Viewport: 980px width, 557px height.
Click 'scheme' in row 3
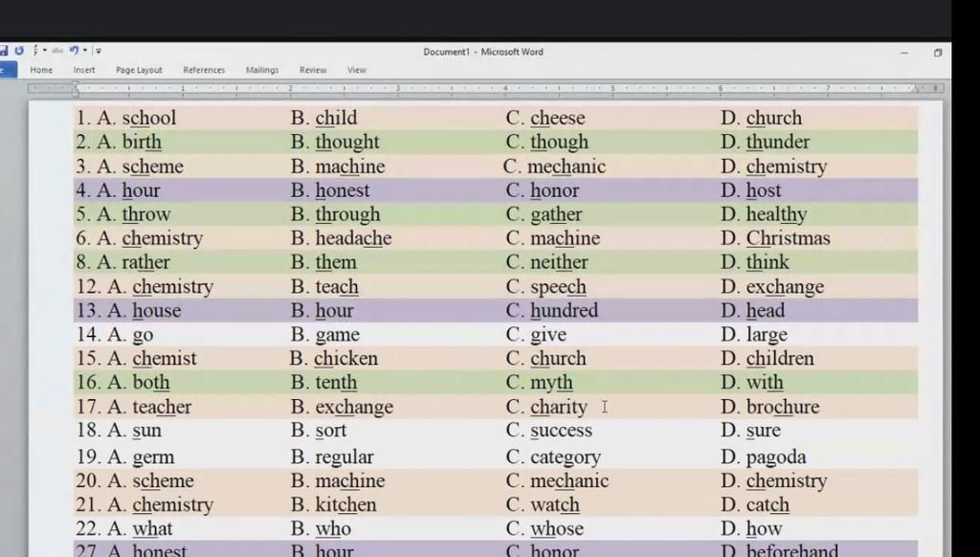(152, 167)
